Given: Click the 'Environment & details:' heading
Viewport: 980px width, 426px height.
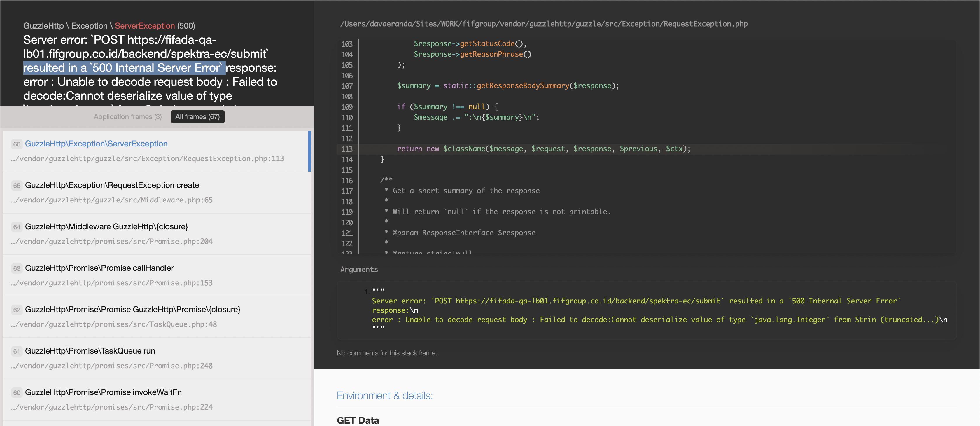Looking at the screenshot, I should click(385, 396).
